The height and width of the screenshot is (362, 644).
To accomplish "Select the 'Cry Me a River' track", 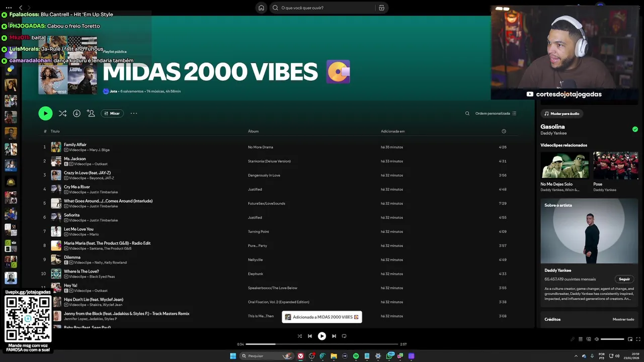I will pyautogui.click(x=76, y=187).
